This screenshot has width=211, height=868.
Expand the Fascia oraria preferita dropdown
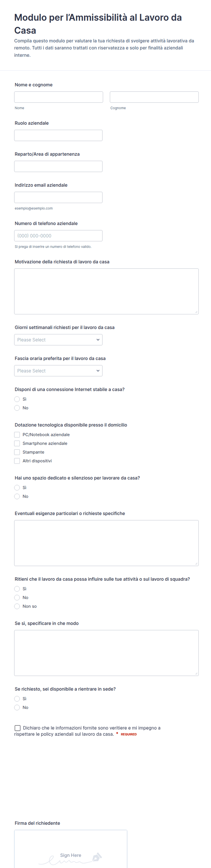tap(58, 371)
